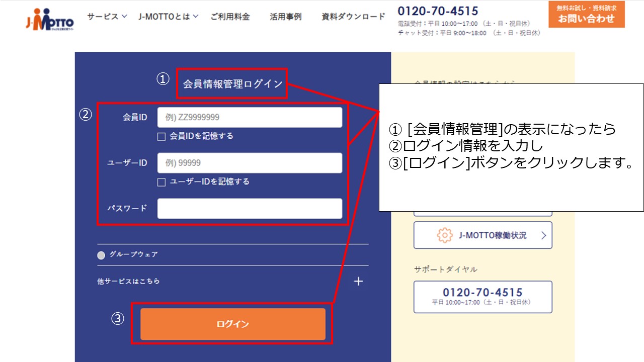Open 資料ダウンロード page
Image resolution: width=644 pixels, height=362 pixels.
click(353, 17)
